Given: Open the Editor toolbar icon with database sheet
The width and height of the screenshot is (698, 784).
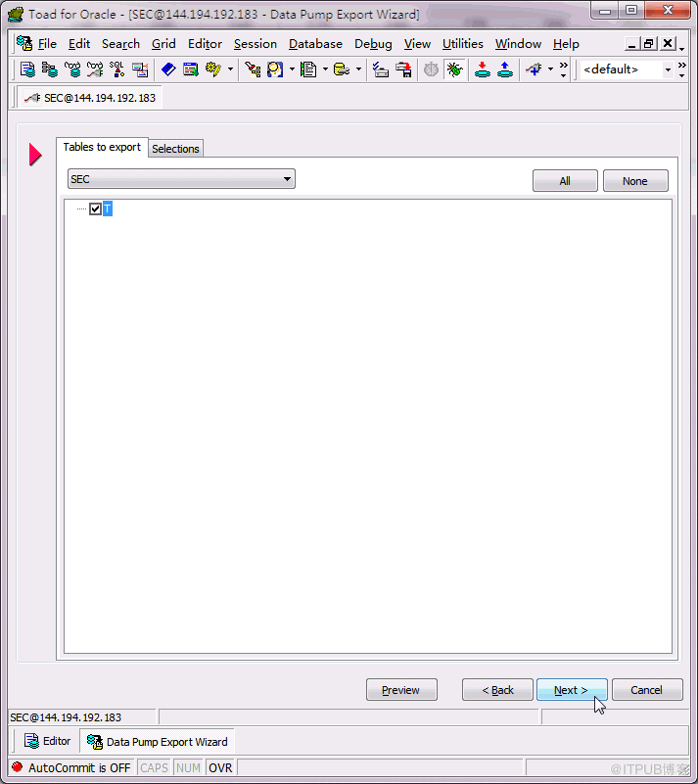Looking at the screenshot, I should pyautogui.click(x=27, y=69).
